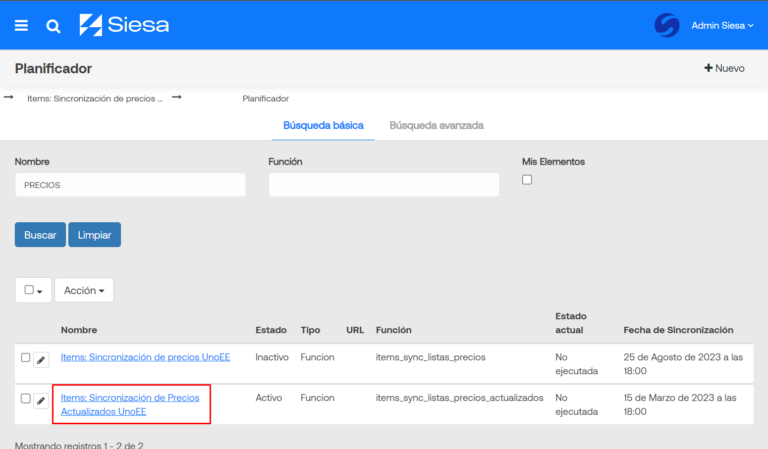Enable the Mis Elementos checkbox

pos(527,180)
